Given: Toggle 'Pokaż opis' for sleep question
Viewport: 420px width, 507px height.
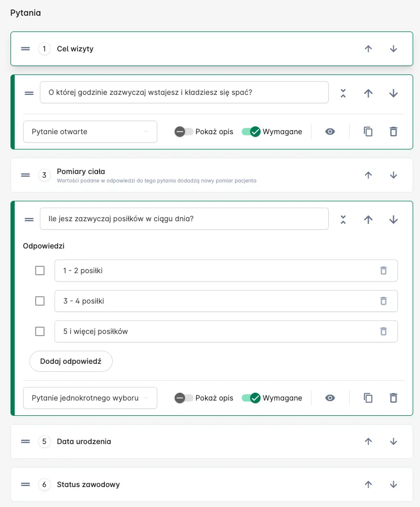Looking at the screenshot, I should [184, 132].
